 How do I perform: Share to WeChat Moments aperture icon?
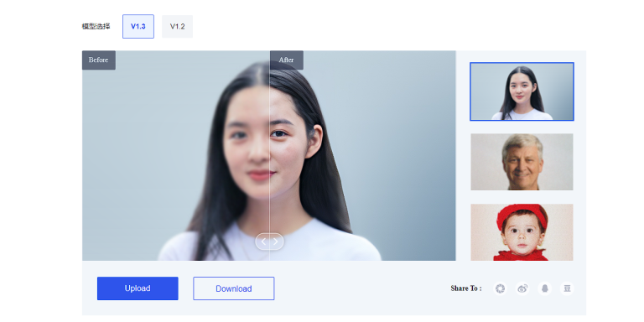500,288
